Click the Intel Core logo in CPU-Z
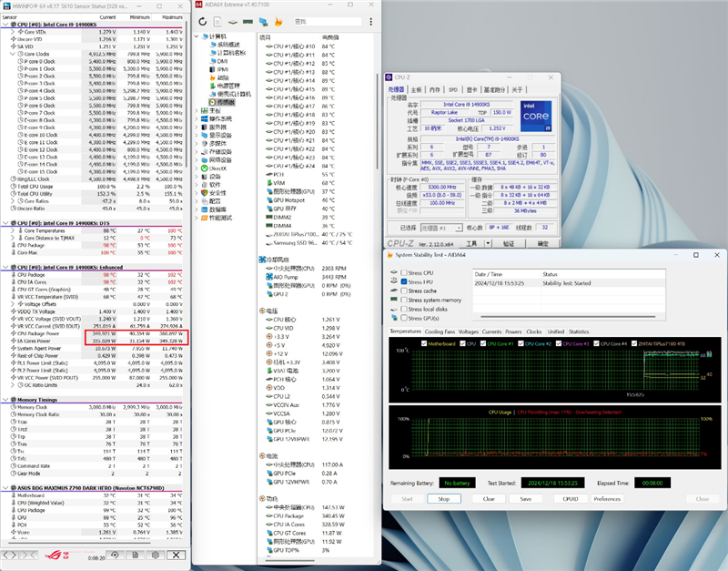The width and height of the screenshot is (728, 571). click(536, 116)
